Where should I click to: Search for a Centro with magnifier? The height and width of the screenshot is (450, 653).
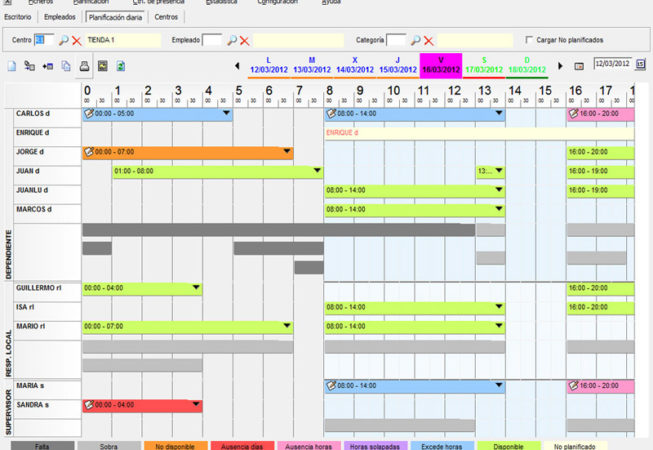pyautogui.click(x=63, y=40)
